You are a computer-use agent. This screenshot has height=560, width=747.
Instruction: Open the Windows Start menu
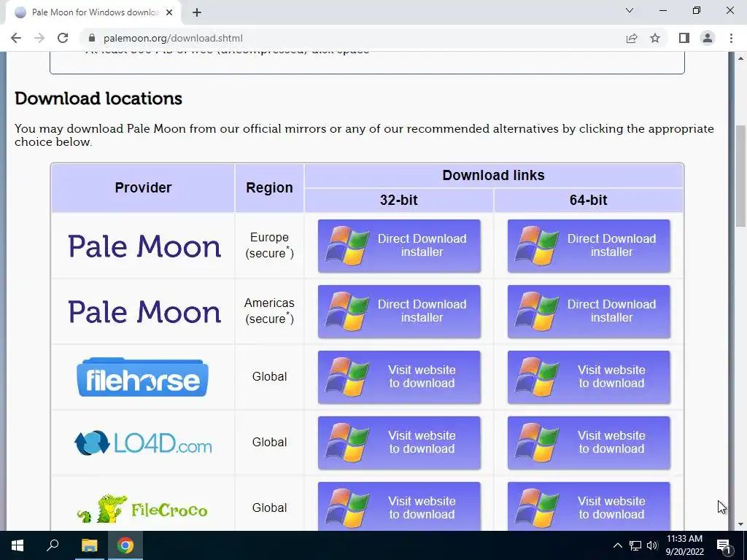pos(18,545)
